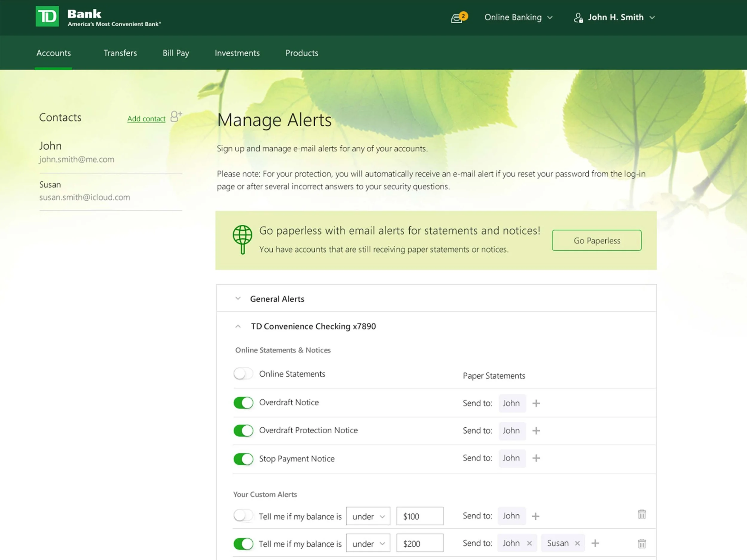747x560 pixels.
Task: Open the under dropdown for $100 alert
Action: pyautogui.click(x=368, y=516)
